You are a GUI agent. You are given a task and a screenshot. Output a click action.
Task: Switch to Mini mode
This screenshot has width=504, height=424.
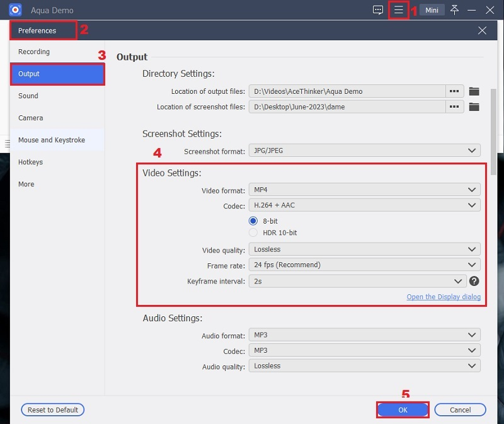coord(432,9)
